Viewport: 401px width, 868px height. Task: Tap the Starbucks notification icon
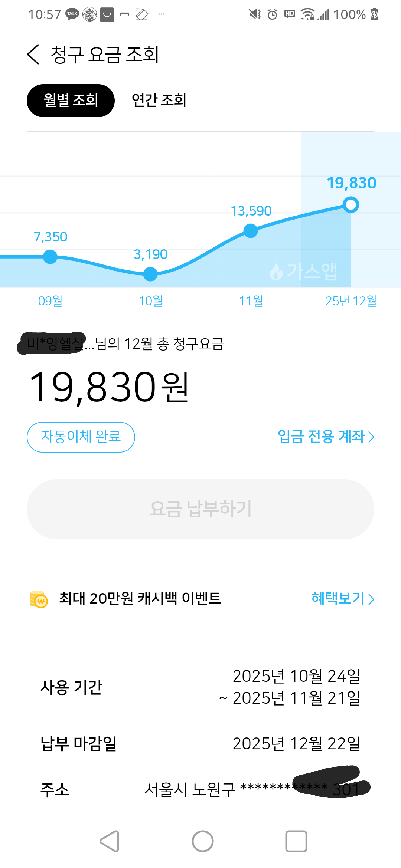(x=89, y=14)
